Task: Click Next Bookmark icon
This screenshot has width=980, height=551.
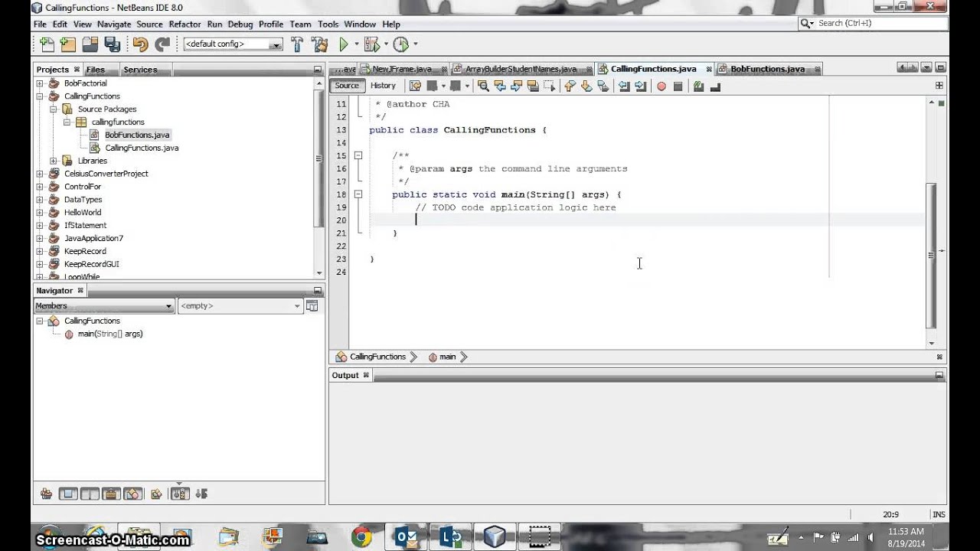Action: point(586,86)
